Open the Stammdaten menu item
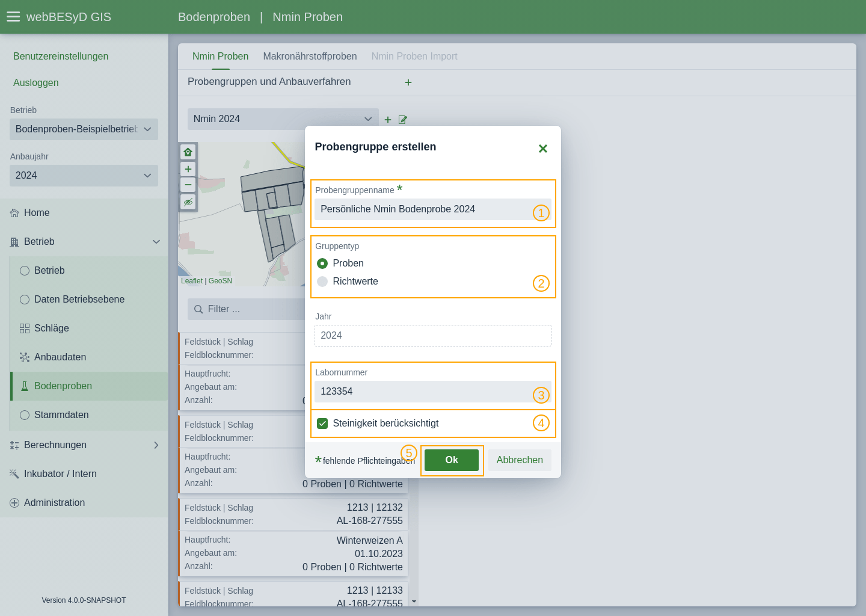 [89, 415]
